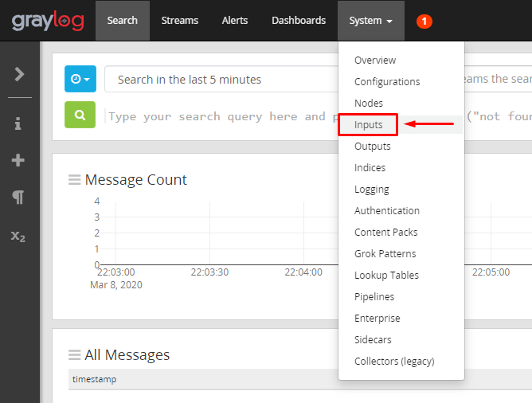Open the Message Count menu icon

coord(75,180)
